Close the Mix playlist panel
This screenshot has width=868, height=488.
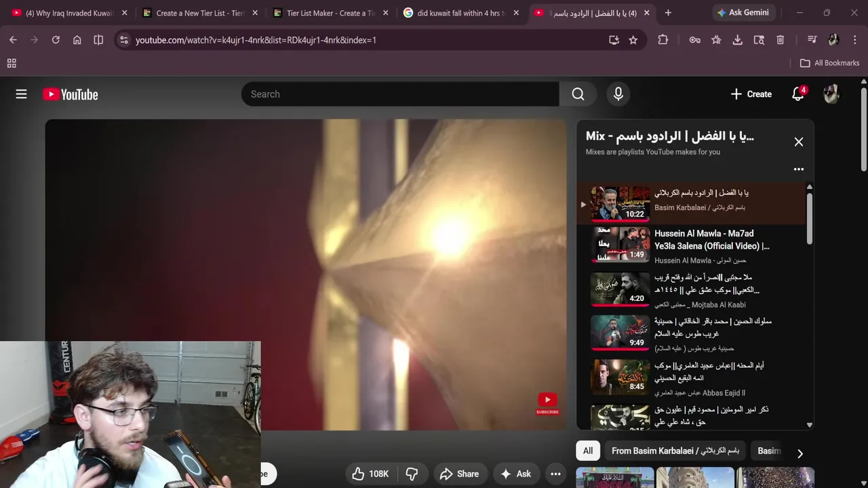click(x=799, y=142)
